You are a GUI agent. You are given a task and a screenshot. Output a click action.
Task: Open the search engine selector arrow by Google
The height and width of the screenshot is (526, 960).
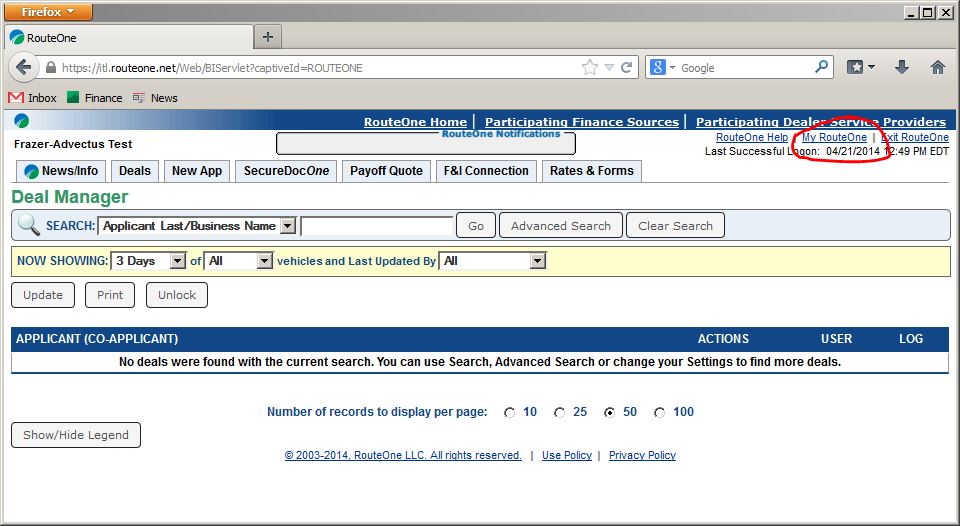tap(672, 67)
